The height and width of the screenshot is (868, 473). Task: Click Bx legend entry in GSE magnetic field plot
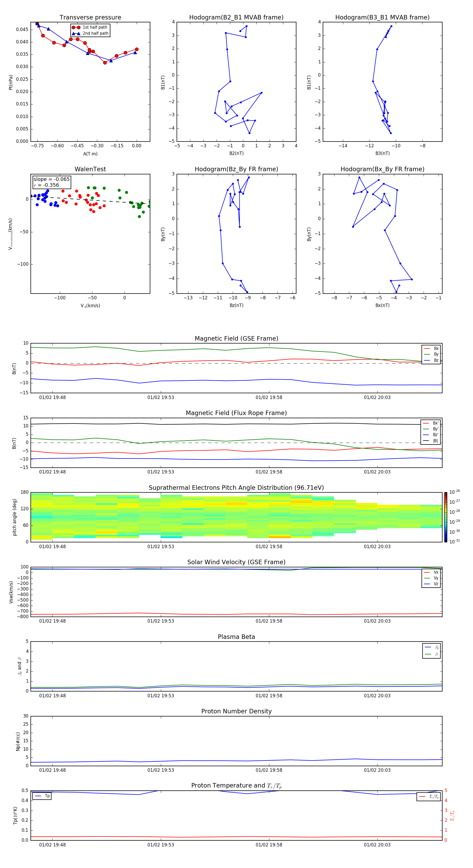[431, 349]
